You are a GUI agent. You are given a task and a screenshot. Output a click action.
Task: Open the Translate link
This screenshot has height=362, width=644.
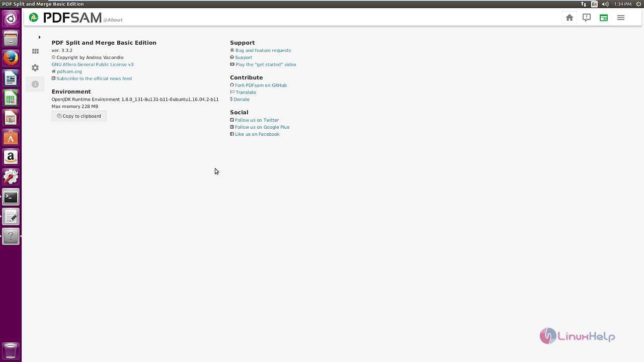tap(246, 93)
